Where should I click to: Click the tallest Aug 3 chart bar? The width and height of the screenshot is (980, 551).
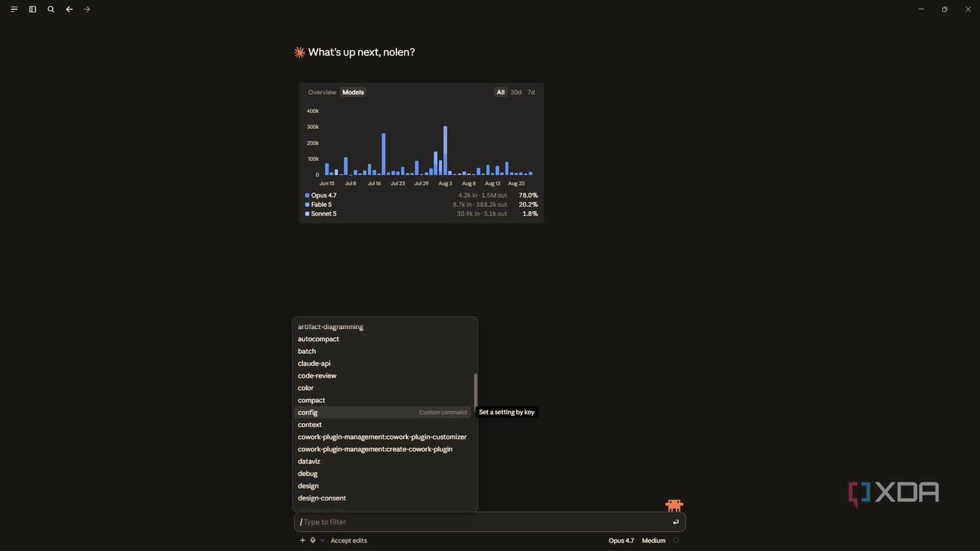coord(446,150)
